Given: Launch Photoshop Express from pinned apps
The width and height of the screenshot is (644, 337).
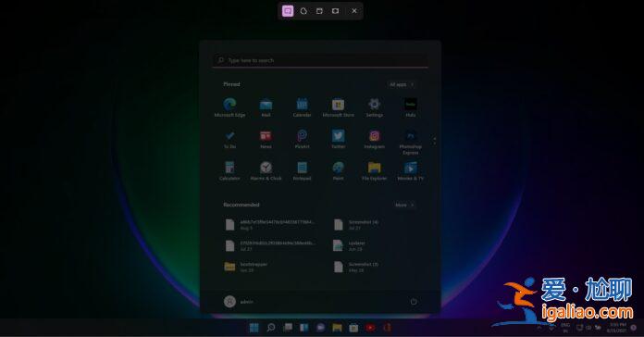Looking at the screenshot, I should pos(411,143).
